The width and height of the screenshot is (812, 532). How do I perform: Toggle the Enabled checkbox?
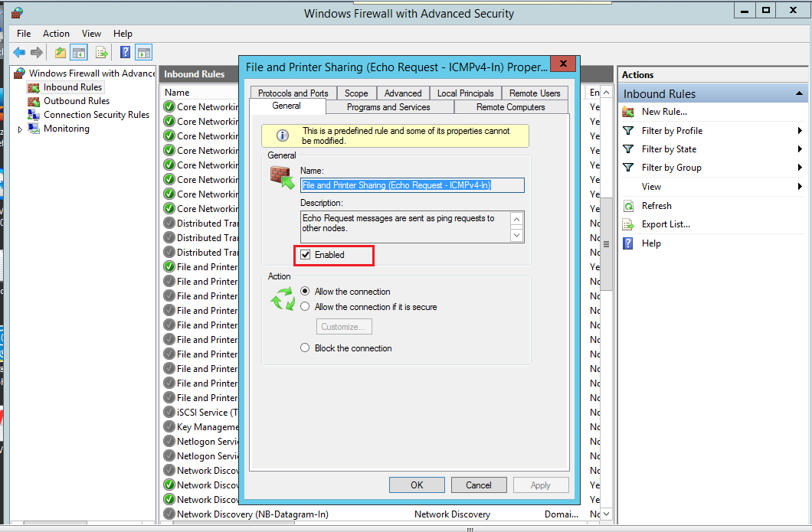[306, 255]
